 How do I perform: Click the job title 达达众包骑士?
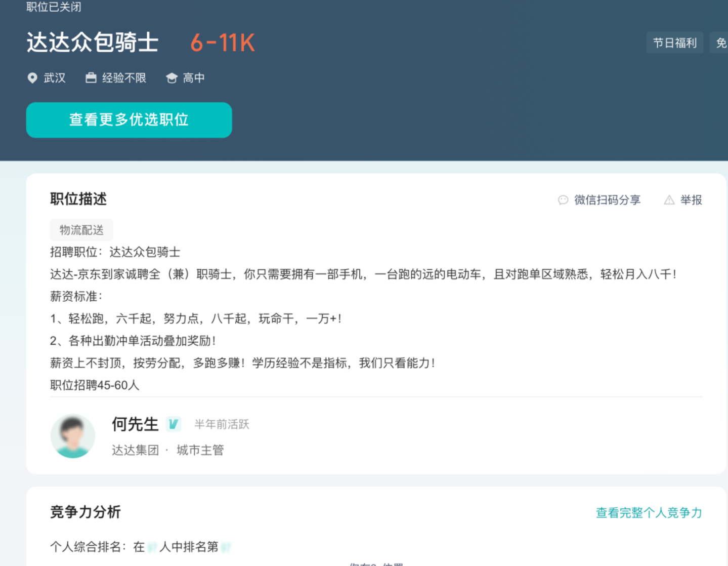[93, 43]
